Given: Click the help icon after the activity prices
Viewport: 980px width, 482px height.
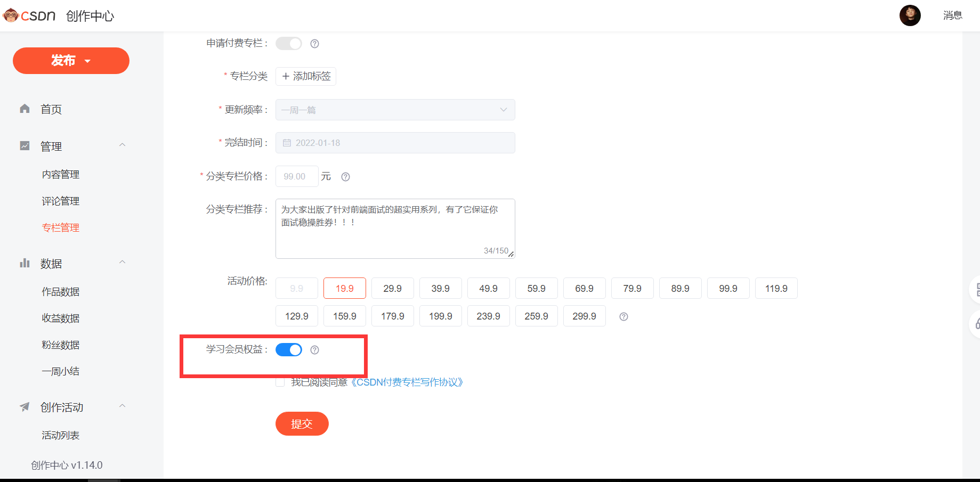Looking at the screenshot, I should pos(623,316).
